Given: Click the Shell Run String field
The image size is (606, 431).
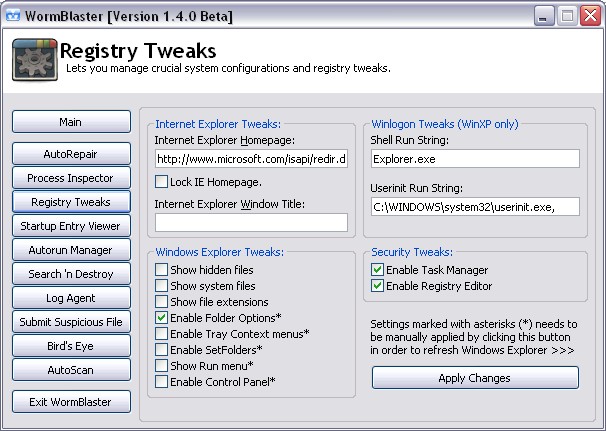Looking at the screenshot, I should point(475,158).
